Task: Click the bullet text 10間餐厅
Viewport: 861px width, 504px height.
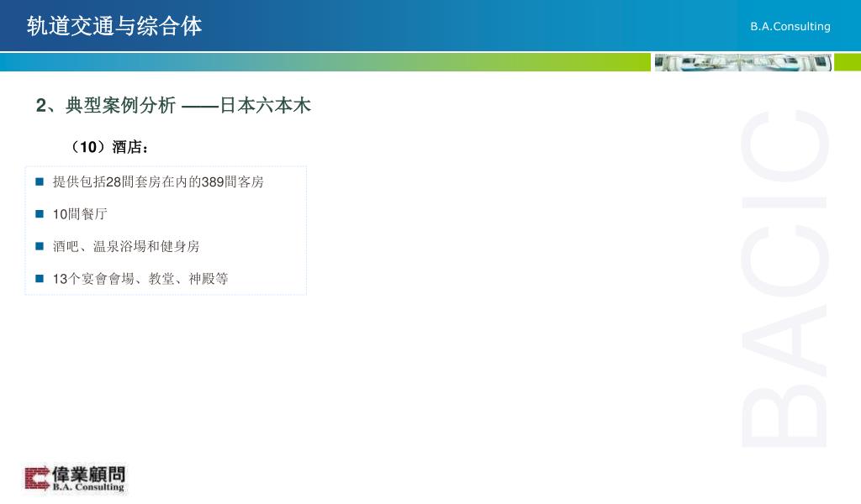Action: (80, 214)
